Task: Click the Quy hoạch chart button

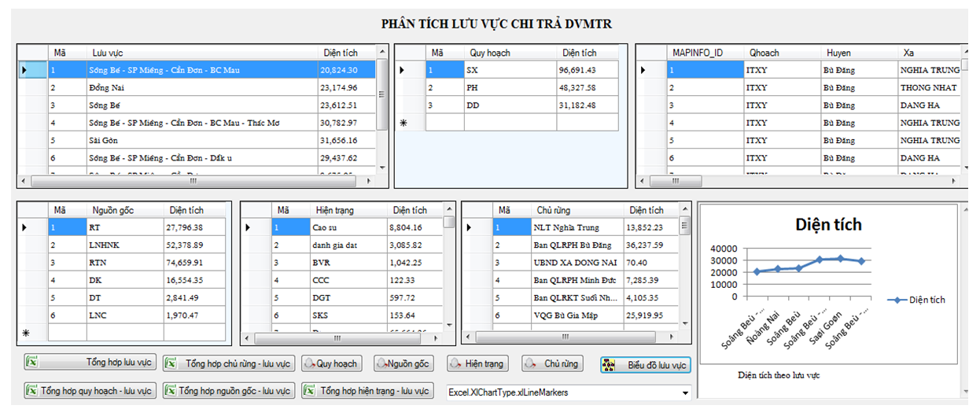Action: click(331, 363)
